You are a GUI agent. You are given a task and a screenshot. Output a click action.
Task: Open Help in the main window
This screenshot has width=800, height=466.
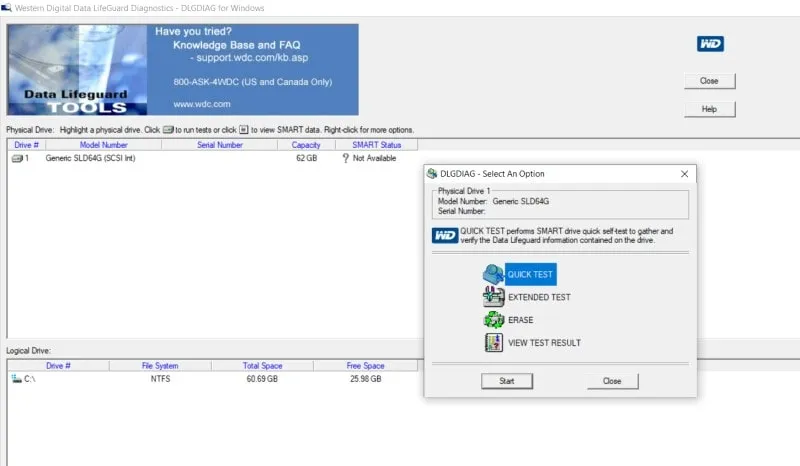[x=709, y=109]
